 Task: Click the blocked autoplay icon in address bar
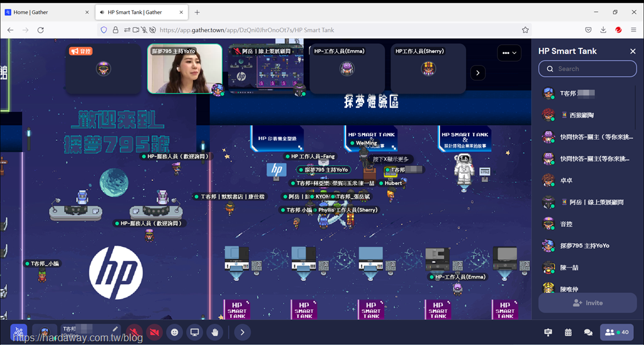pos(152,30)
